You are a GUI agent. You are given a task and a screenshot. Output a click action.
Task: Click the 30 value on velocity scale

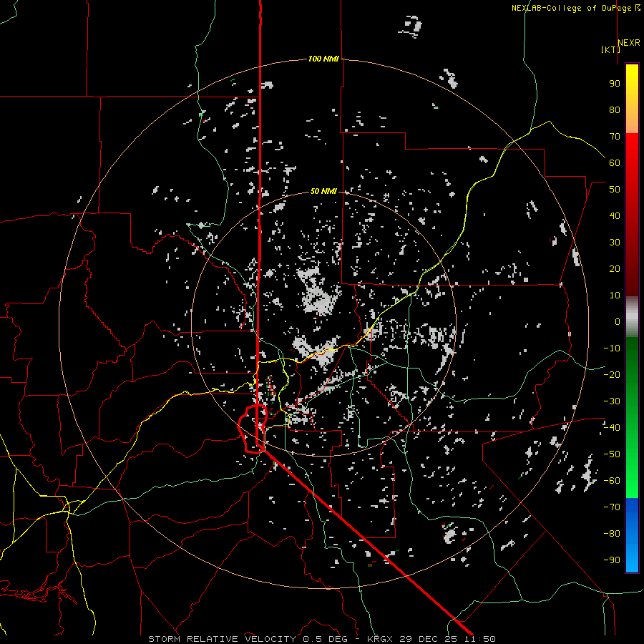click(x=615, y=243)
